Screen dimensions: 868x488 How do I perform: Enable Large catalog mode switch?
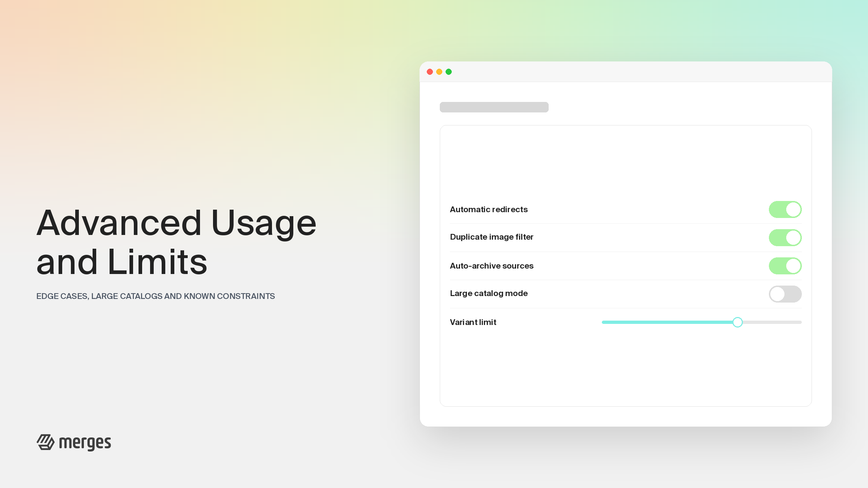(x=785, y=294)
